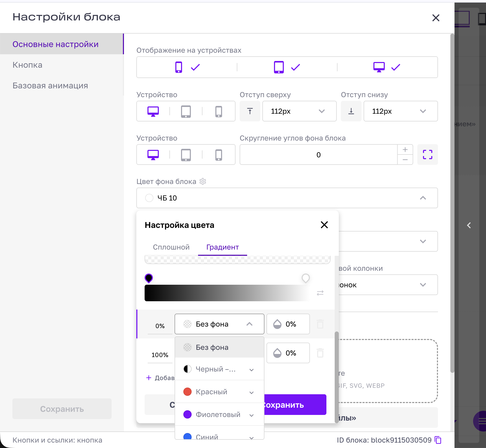Increase corner rounding with plus stepper
The image size is (486, 448).
pos(405,150)
